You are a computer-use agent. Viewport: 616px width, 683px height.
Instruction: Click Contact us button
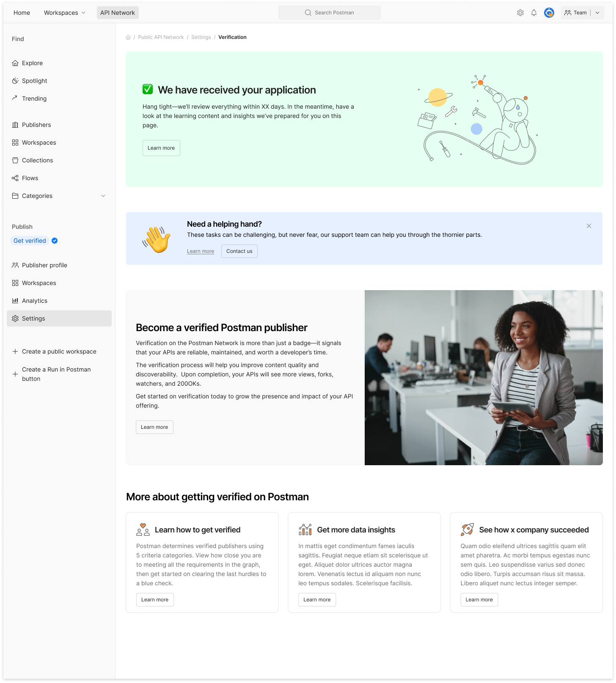point(239,251)
